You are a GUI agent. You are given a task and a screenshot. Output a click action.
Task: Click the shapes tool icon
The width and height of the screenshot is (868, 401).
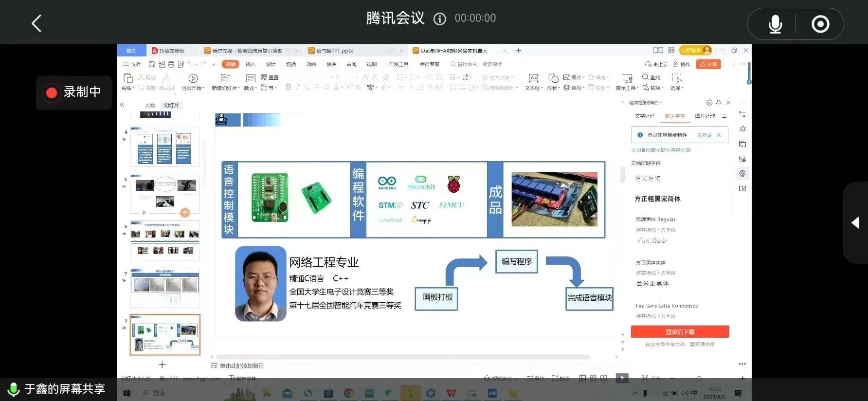[553, 78]
